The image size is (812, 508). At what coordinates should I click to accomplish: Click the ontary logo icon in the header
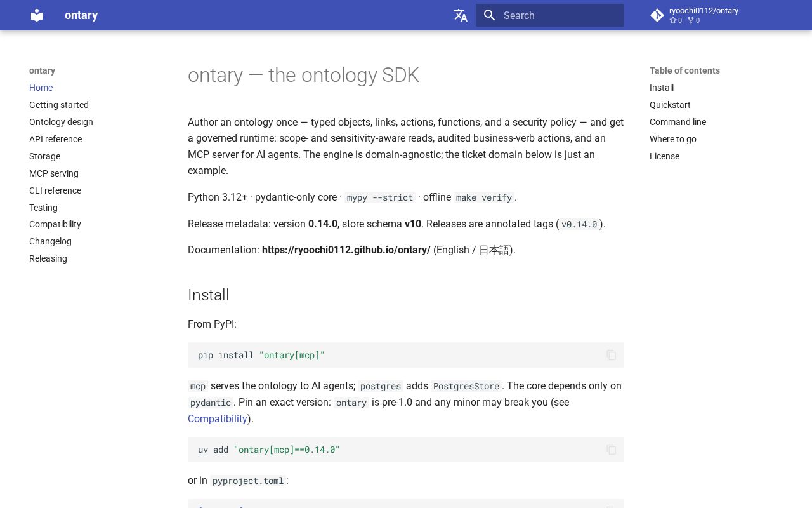click(x=37, y=15)
